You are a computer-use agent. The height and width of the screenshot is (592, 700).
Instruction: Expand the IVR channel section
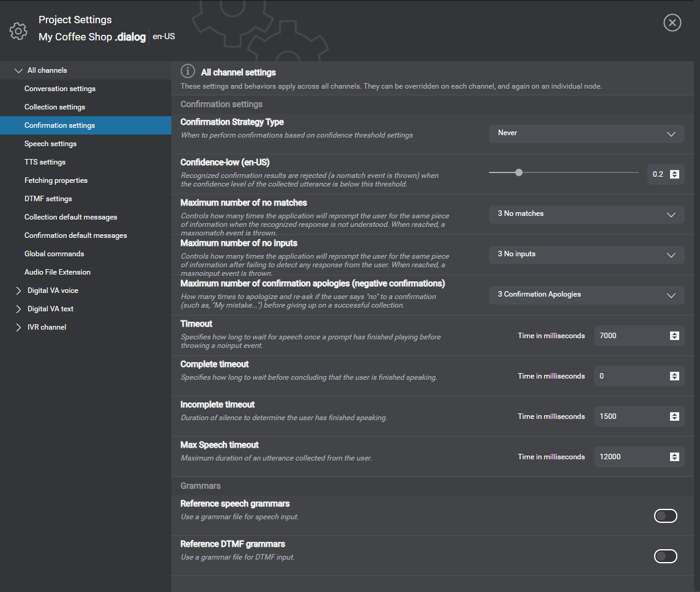click(18, 327)
